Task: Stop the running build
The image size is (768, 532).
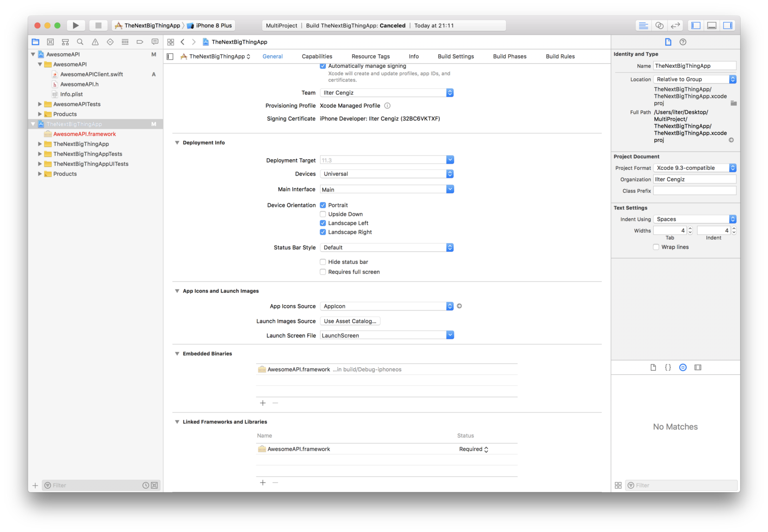Action: coord(98,25)
